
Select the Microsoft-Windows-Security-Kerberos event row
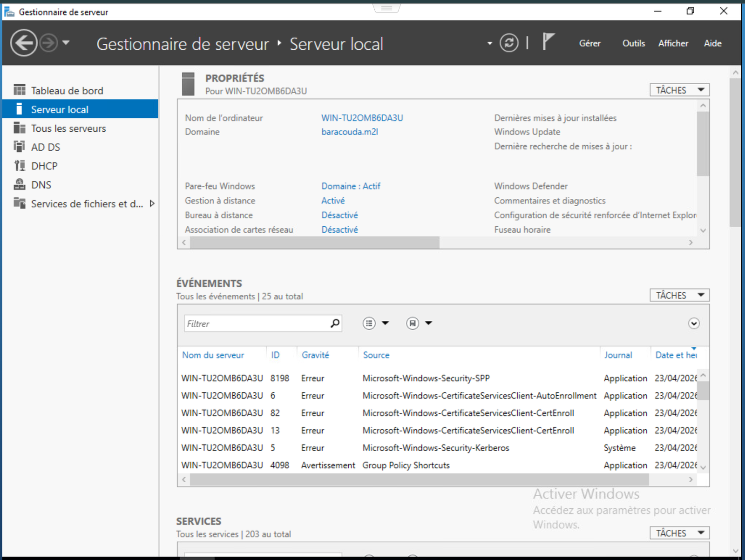438,448
